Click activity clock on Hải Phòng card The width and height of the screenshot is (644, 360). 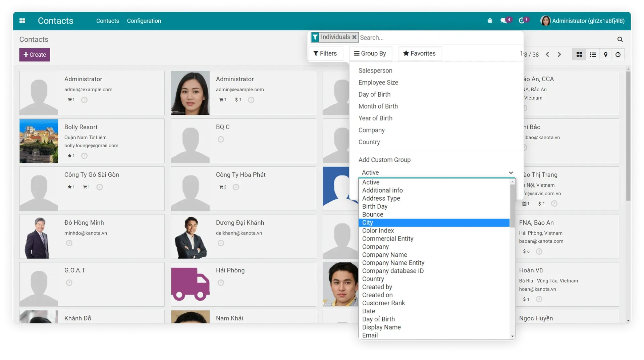coord(221,282)
